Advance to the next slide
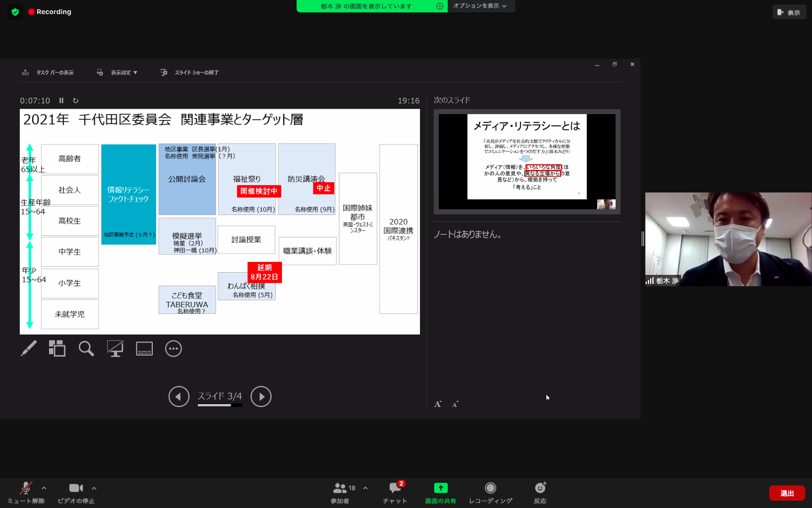Image resolution: width=812 pixels, height=508 pixels. (x=261, y=396)
